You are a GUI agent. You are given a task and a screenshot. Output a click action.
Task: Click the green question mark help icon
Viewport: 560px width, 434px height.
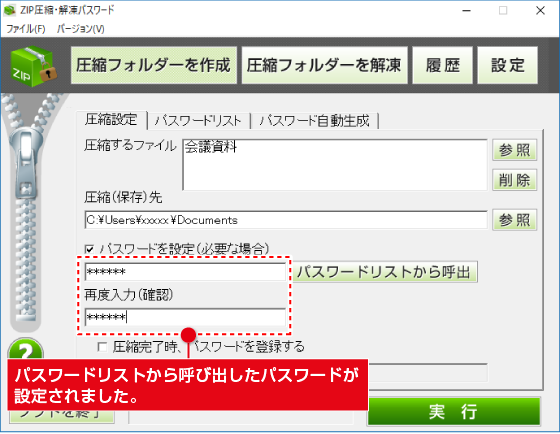click(26, 349)
